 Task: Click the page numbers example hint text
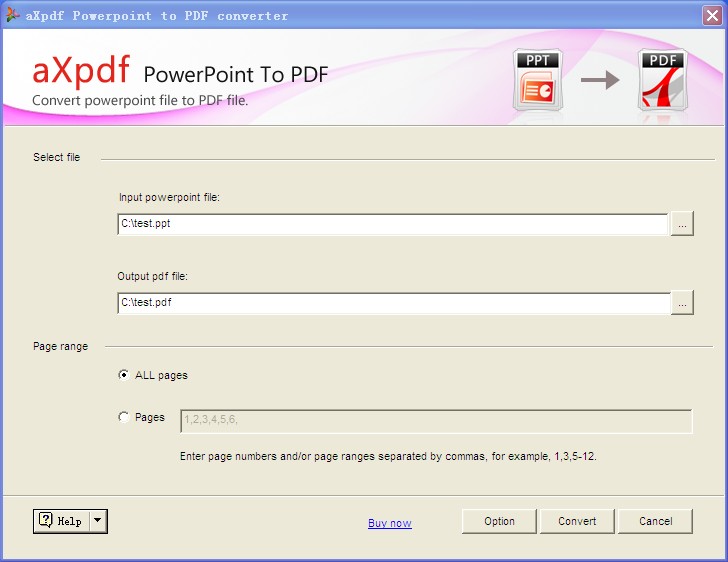coord(388,456)
